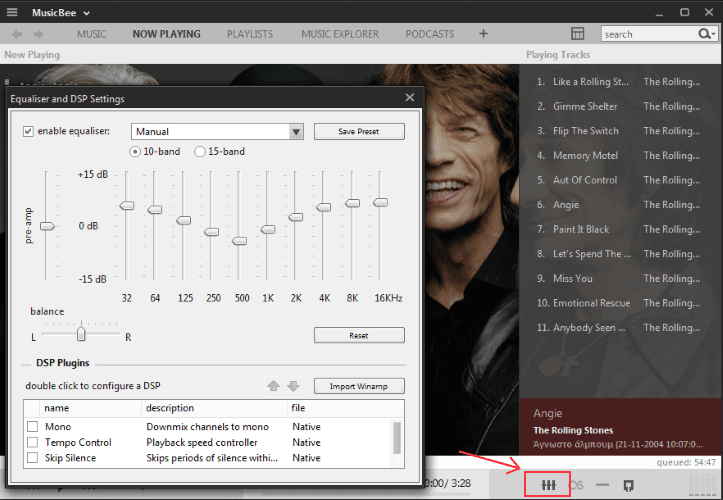Open the panel layout icon beside search
Image resolution: width=723 pixels, height=500 pixels.
click(577, 34)
